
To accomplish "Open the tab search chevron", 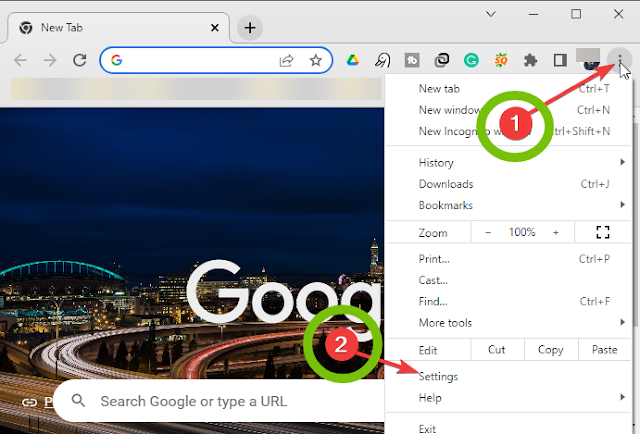I will [491, 14].
